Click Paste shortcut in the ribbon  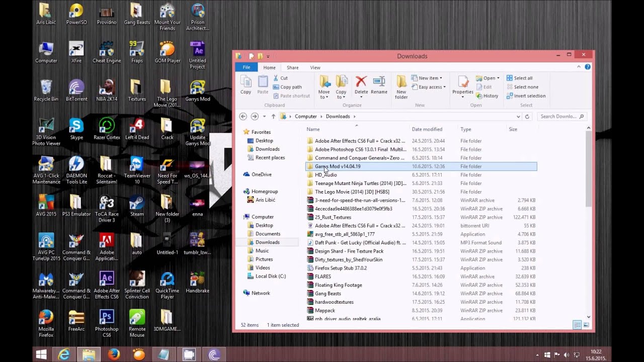291,96
